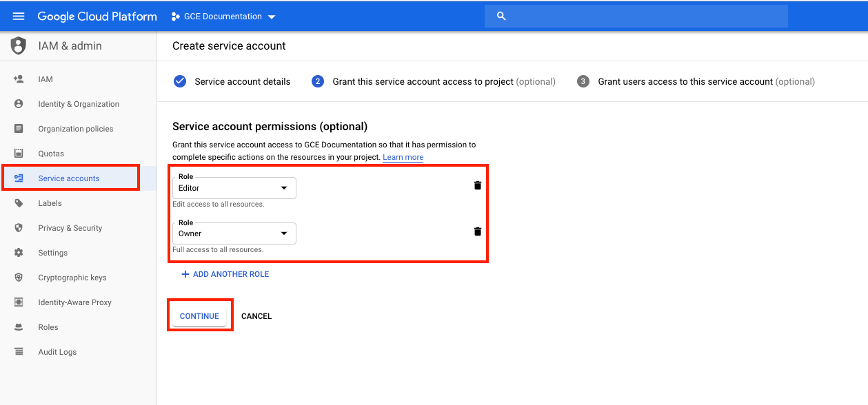Delete the Editor role with trash icon
Viewport: 868px width, 405px height.
[478, 185]
